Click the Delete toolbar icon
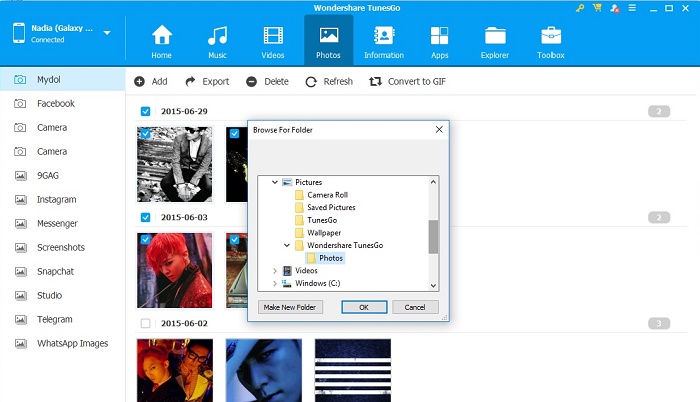 [250, 82]
